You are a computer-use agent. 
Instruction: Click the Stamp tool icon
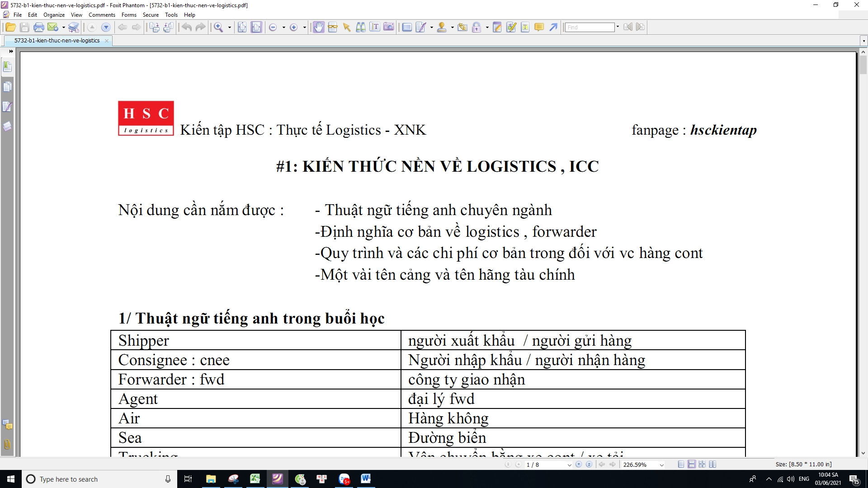coord(442,28)
